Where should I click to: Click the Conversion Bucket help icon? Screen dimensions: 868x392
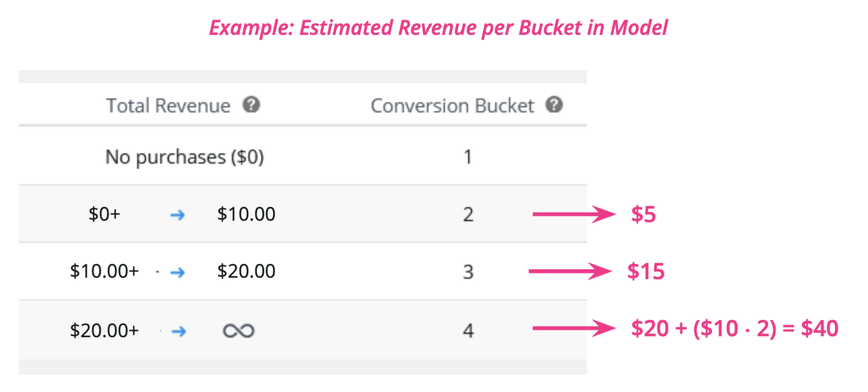(x=554, y=105)
